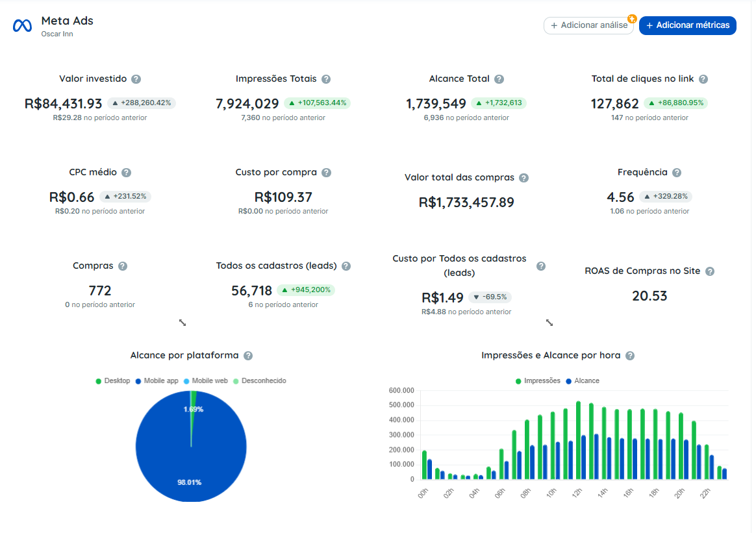Toggle Alcance series in bar chart legend
The width and height of the screenshot is (756, 533).
pos(583,380)
